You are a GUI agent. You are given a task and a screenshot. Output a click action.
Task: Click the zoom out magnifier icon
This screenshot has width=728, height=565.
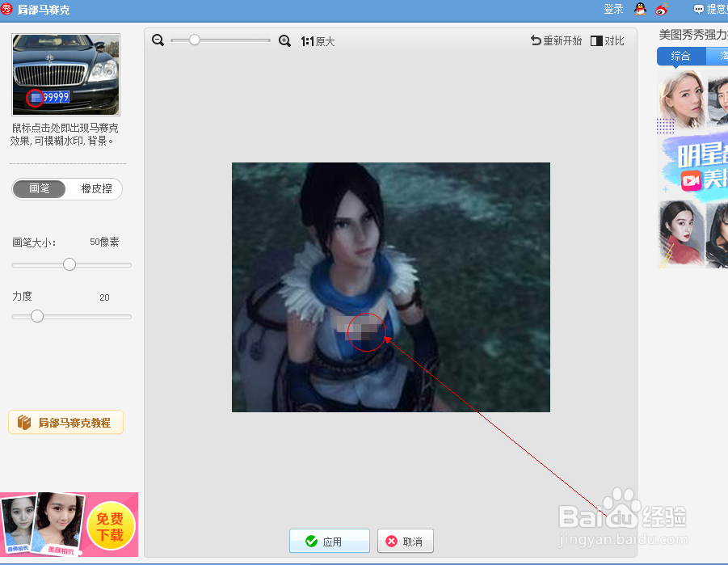pyautogui.click(x=158, y=40)
